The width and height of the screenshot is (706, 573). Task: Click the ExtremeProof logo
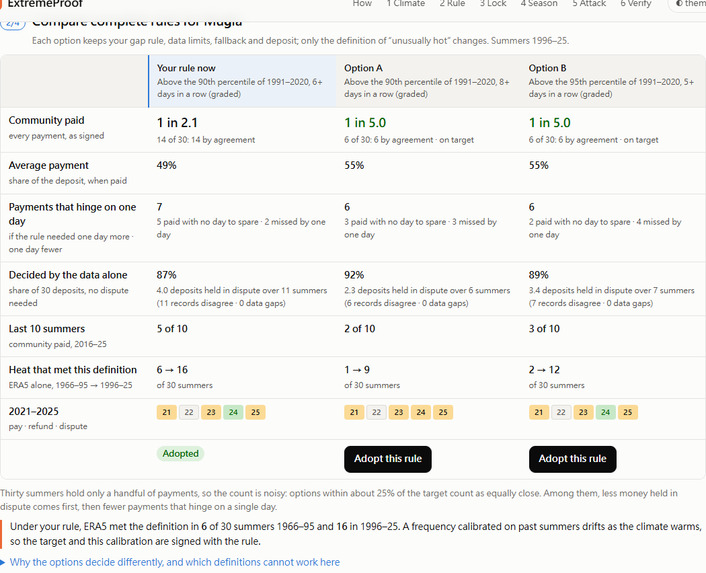[43, 4]
